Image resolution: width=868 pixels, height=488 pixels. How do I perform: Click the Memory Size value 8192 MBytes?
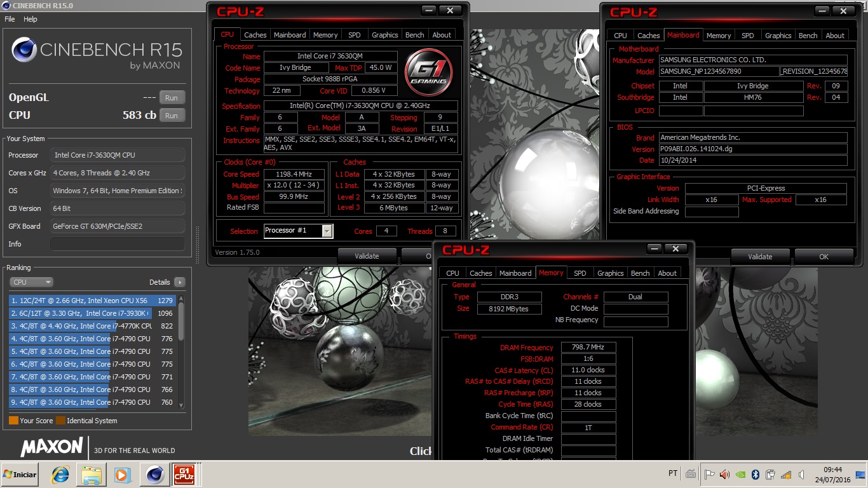509,309
